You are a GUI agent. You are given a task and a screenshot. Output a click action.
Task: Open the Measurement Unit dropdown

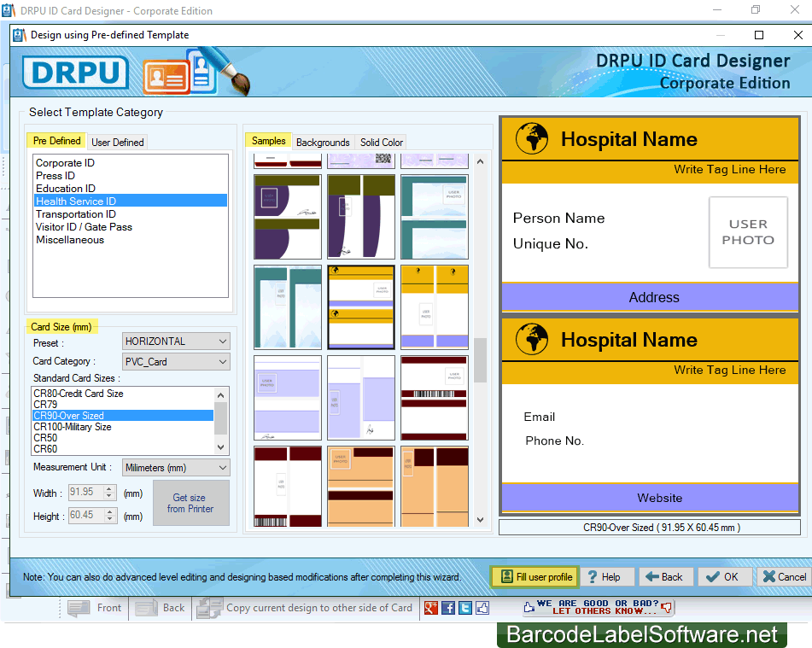pyautogui.click(x=176, y=467)
